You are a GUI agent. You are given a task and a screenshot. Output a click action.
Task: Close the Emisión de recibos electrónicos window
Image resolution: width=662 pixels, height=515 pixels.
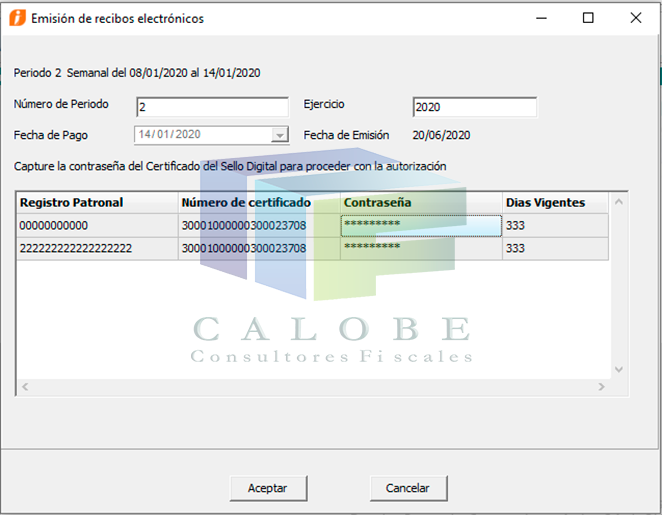tap(636, 18)
